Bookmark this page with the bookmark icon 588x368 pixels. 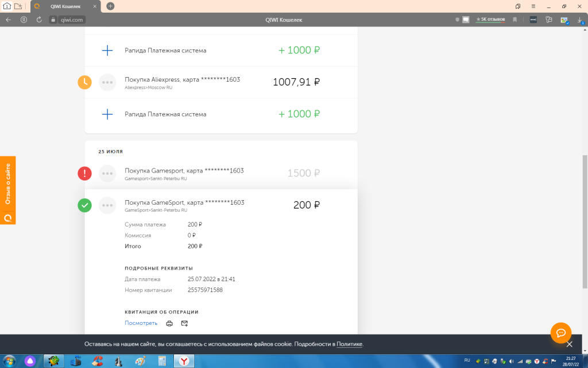[515, 20]
